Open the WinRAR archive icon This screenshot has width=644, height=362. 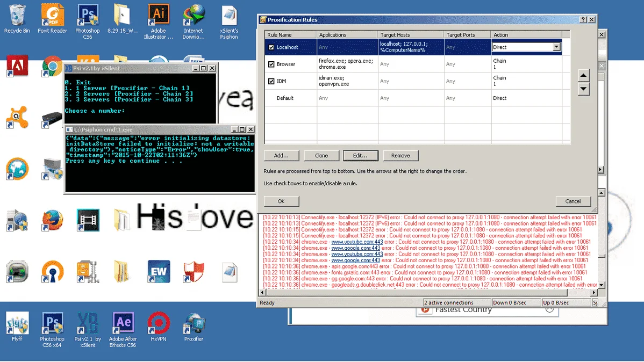click(88, 271)
